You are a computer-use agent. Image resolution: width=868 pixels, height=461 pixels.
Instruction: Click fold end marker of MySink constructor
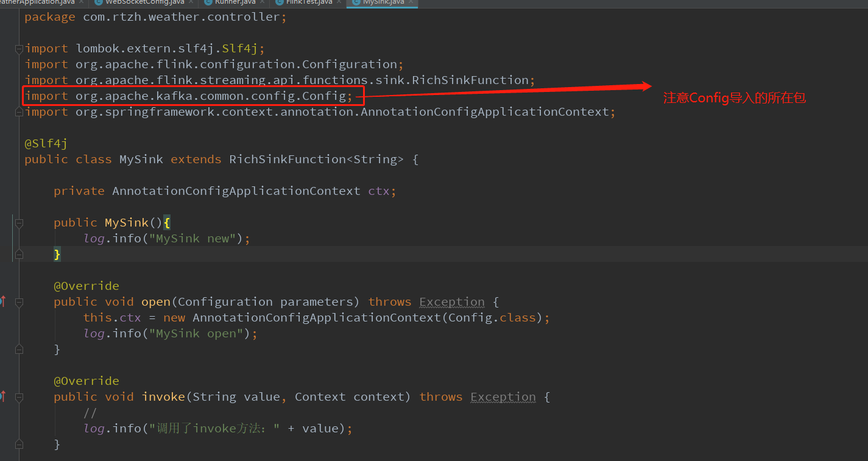pos(19,255)
